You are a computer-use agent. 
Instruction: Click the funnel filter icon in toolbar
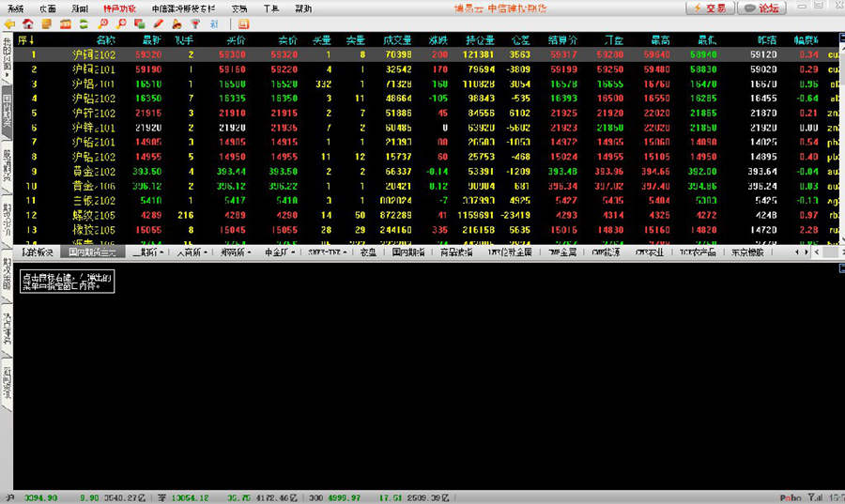[x=195, y=23]
